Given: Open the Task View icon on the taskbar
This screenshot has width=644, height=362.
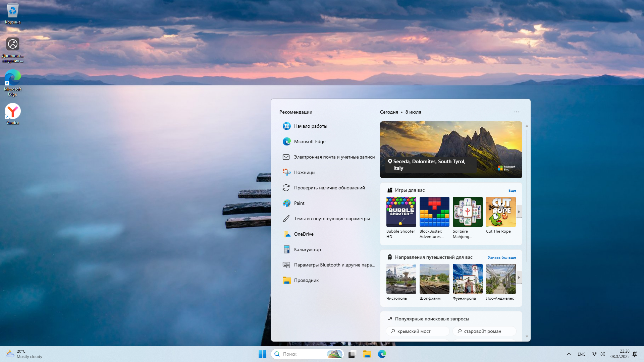Looking at the screenshot, I should coord(352,354).
